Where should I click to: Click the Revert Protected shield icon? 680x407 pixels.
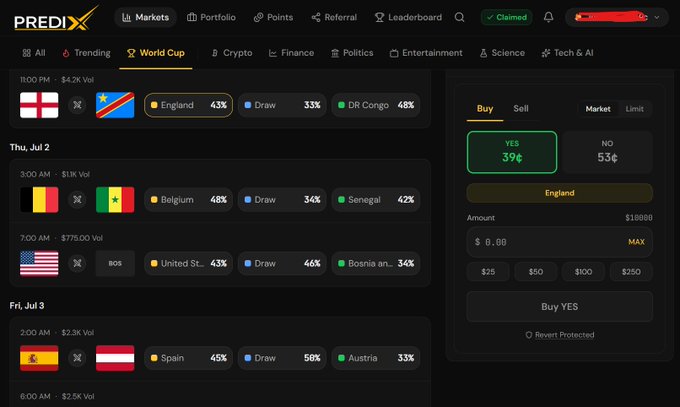529,335
